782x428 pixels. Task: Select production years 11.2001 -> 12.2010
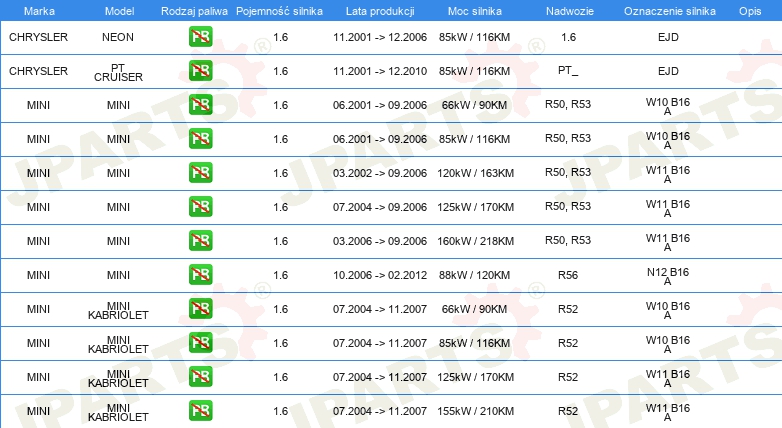tap(380, 71)
